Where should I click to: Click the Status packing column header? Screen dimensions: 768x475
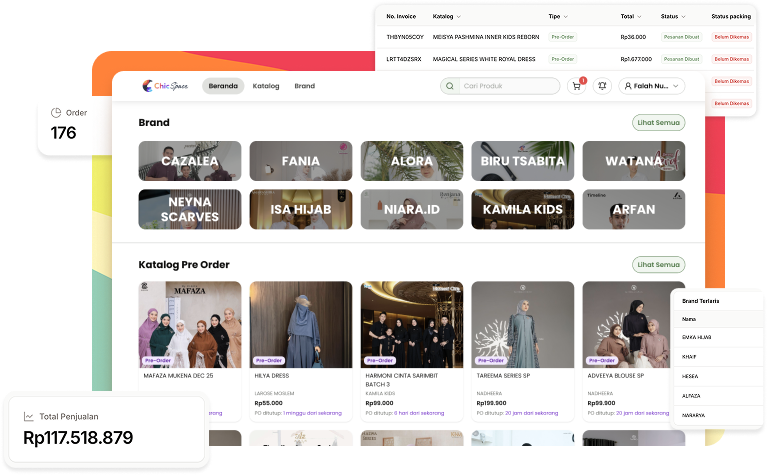(x=731, y=17)
